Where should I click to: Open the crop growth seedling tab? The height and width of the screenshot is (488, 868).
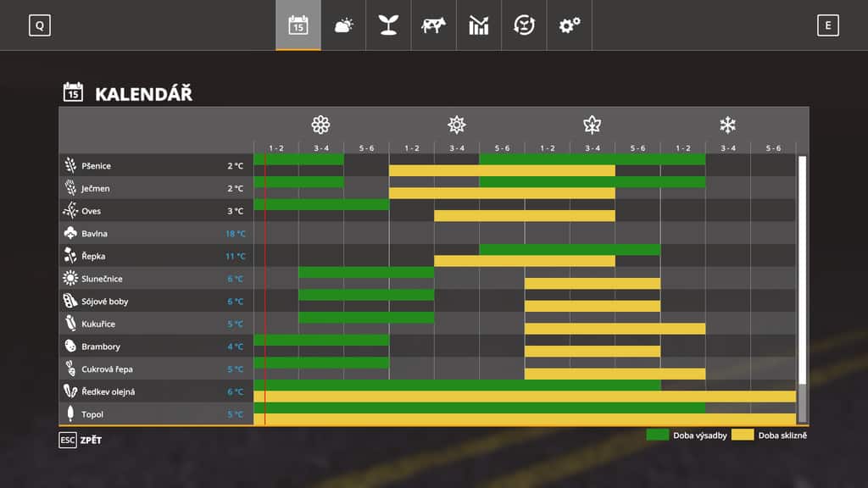(x=388, y=25)
